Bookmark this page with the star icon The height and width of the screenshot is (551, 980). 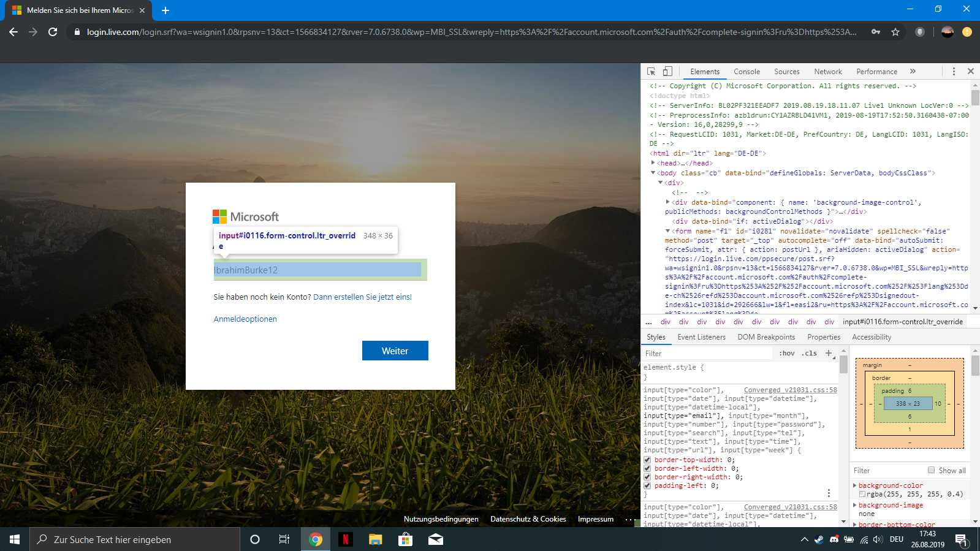(895, 32)
